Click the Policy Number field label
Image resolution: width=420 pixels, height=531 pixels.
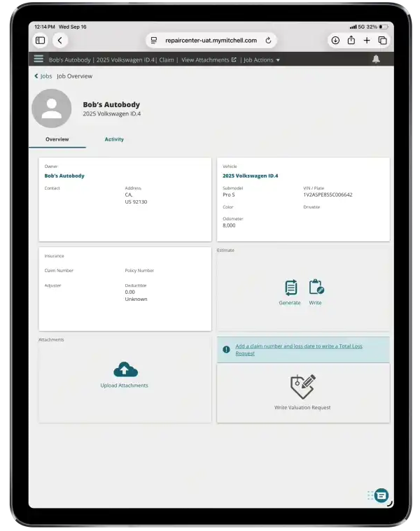[139, 271]
